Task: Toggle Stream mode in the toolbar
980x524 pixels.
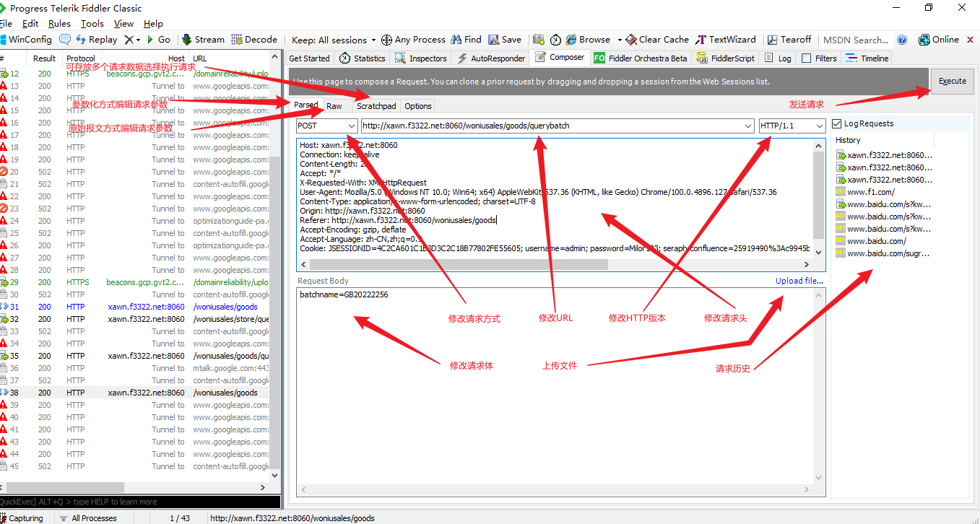Action: coord(203,40)
